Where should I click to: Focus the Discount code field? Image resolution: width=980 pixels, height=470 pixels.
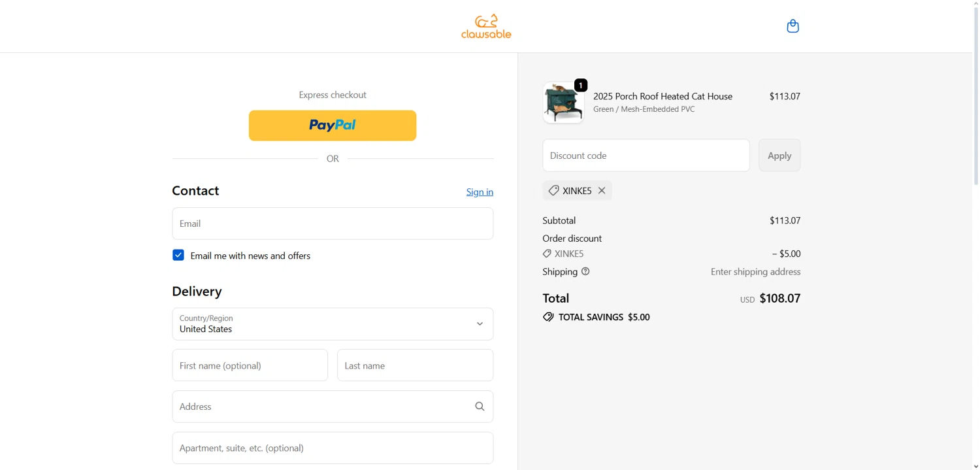click(646, 156)
